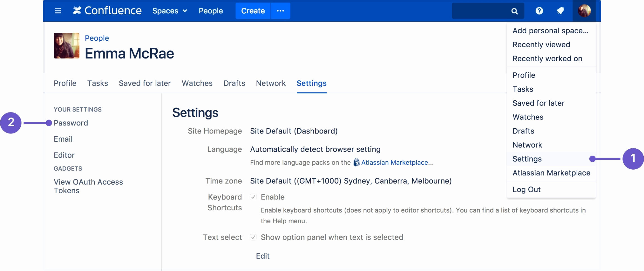Click Automatically detect browser setting text
644x271 pixels.
pyautogui.click(x=315, y=149)
